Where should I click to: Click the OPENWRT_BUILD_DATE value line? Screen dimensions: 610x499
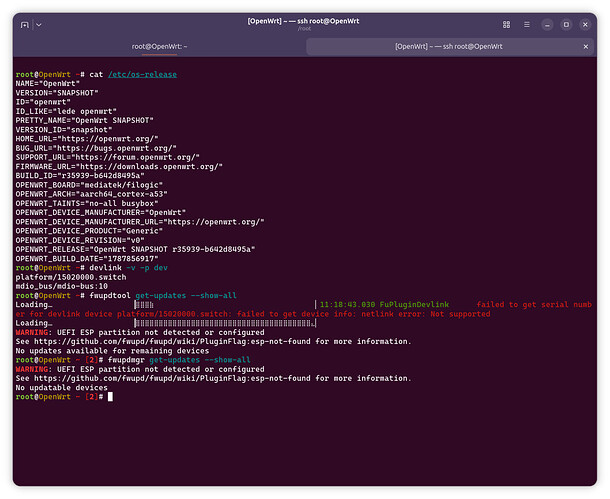87,259
